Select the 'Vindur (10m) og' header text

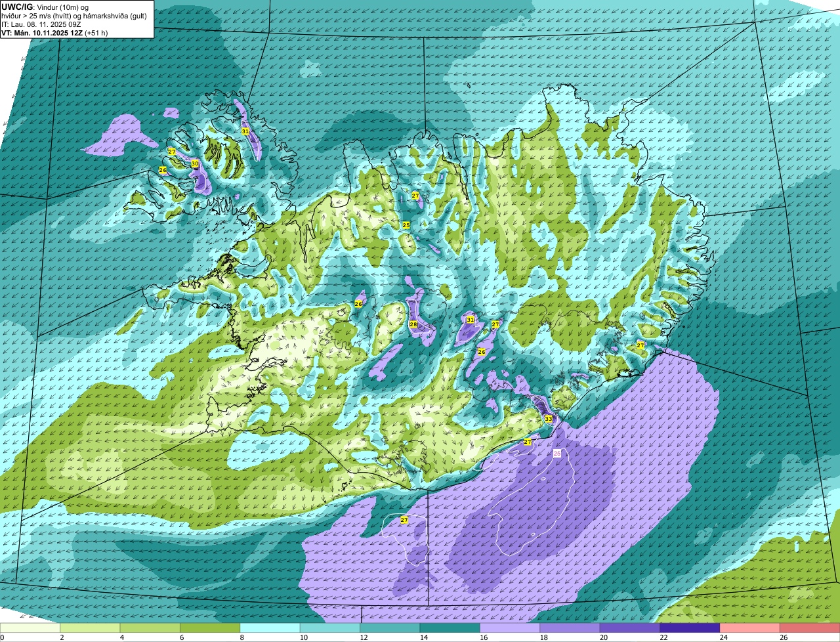coord(64,7)
